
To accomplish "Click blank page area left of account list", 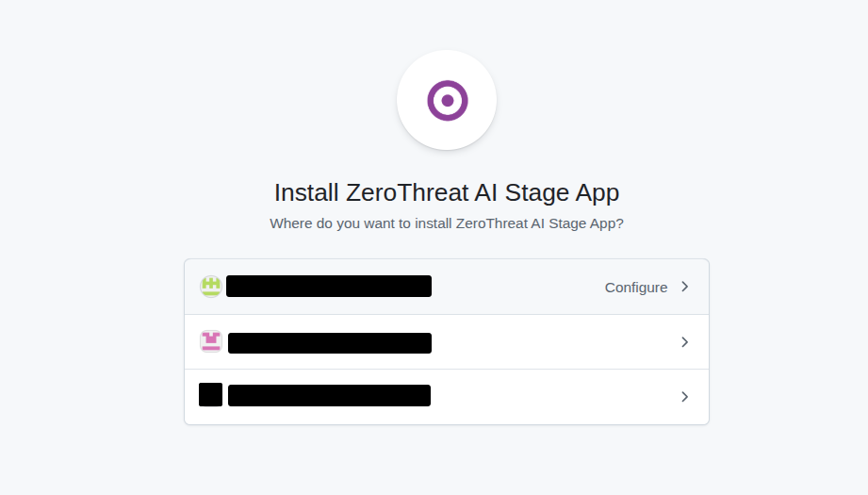I will (x=91, y=341).
